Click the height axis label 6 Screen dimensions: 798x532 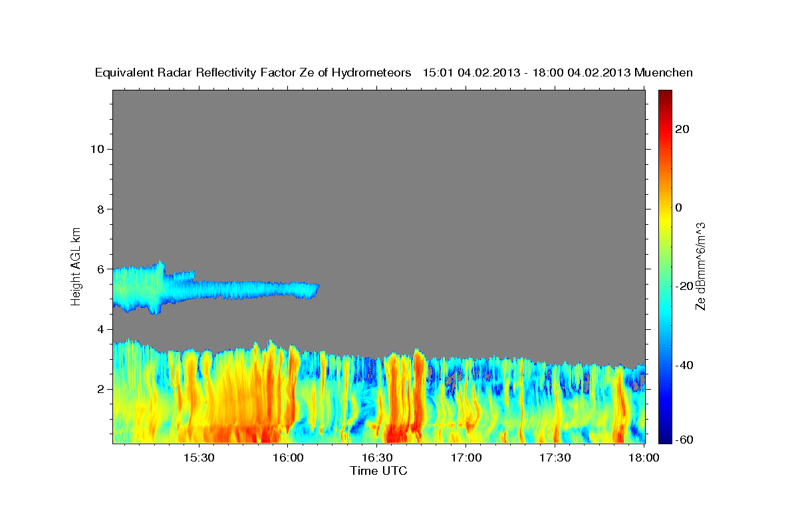pos(100,269)
